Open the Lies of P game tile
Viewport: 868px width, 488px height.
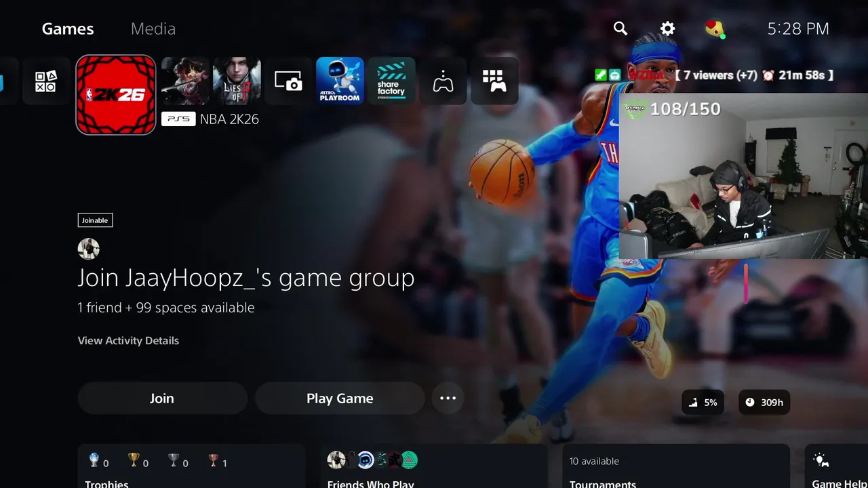[x=237, y=81]
